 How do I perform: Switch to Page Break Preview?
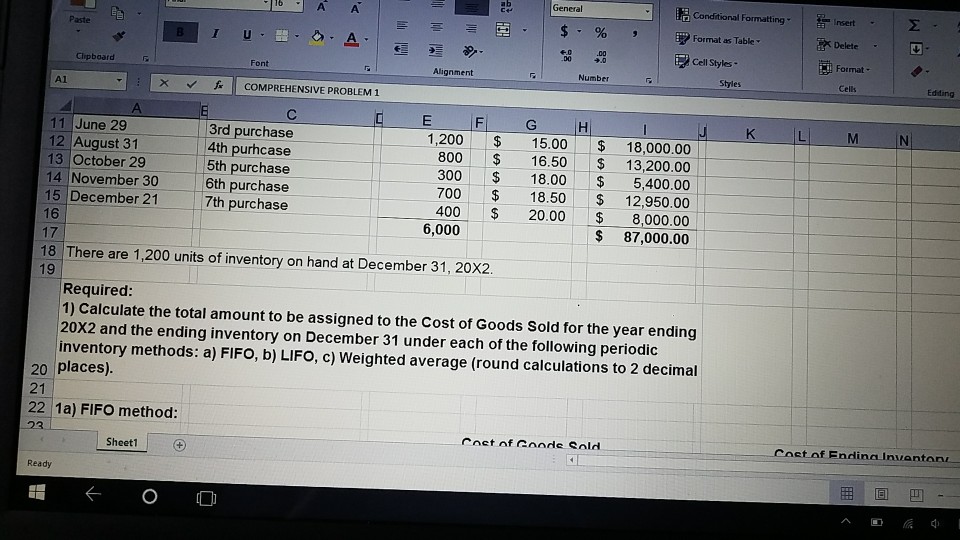916,495
